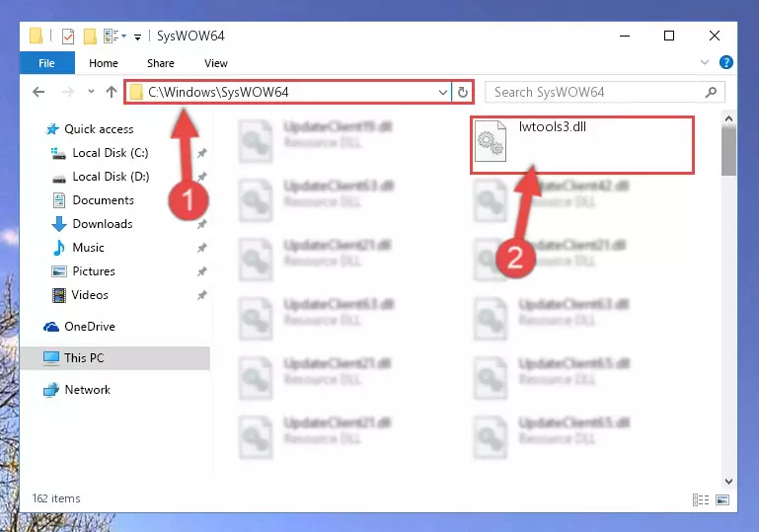The image size is (759, 532).
Task: Click the New folder quick access icon
Action: point(90,37)
